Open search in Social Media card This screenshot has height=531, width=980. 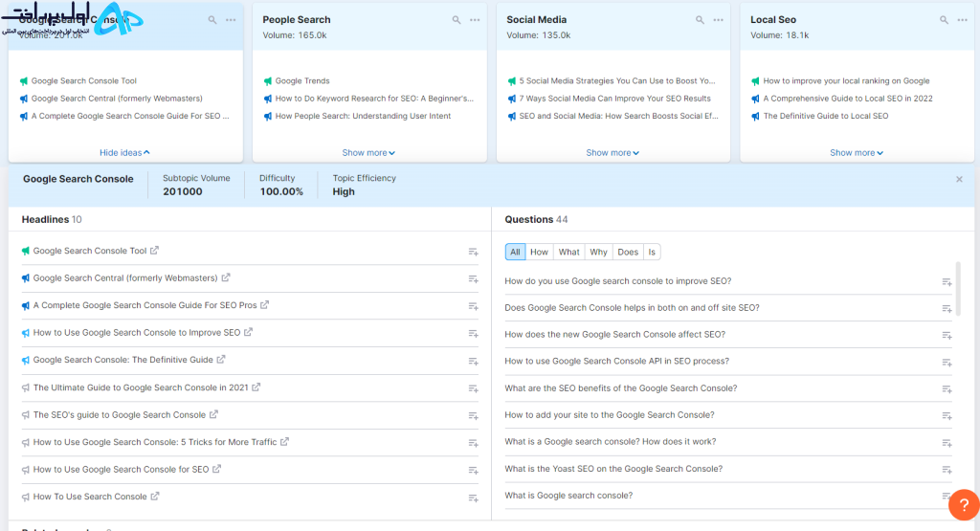[x=700, y=20]
